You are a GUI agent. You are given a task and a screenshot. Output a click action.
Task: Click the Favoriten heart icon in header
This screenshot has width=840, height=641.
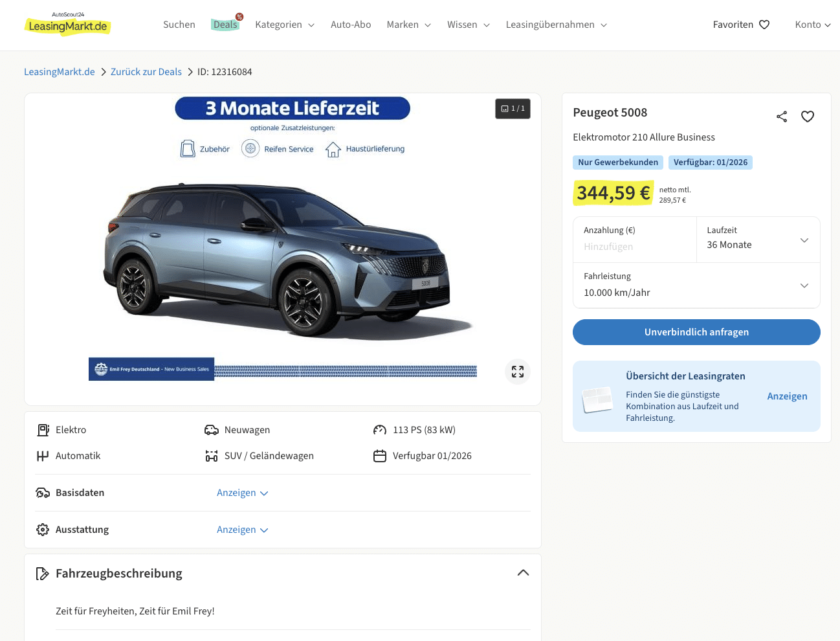[764, 25]
